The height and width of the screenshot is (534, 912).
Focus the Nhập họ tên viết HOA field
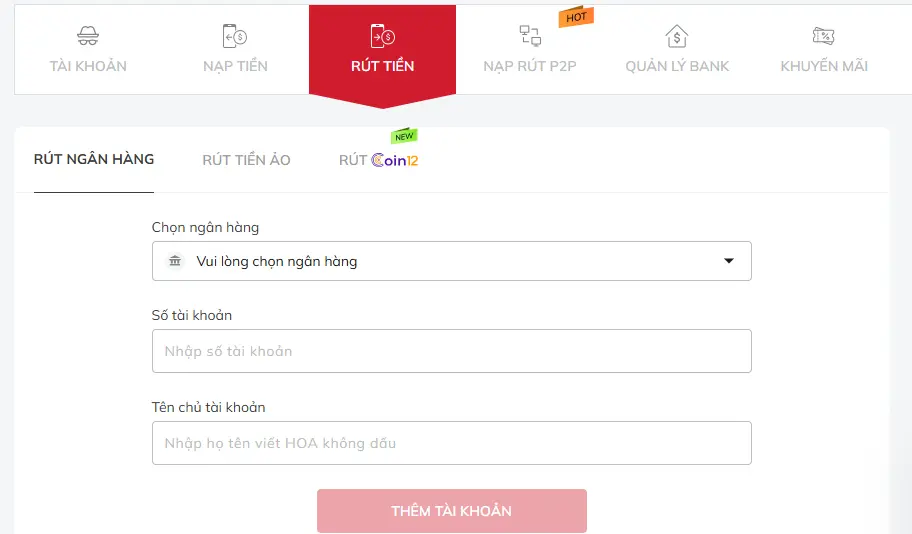coord(451,443)
